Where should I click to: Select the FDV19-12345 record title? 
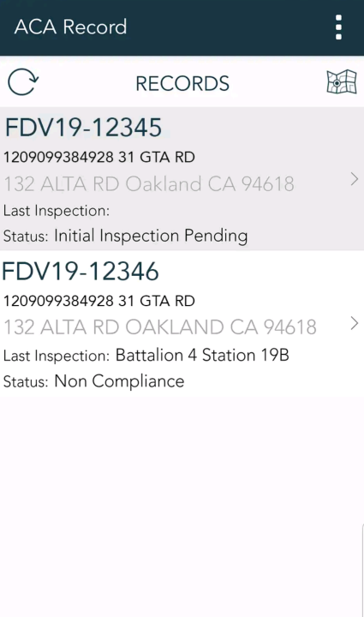coord(83,128)
